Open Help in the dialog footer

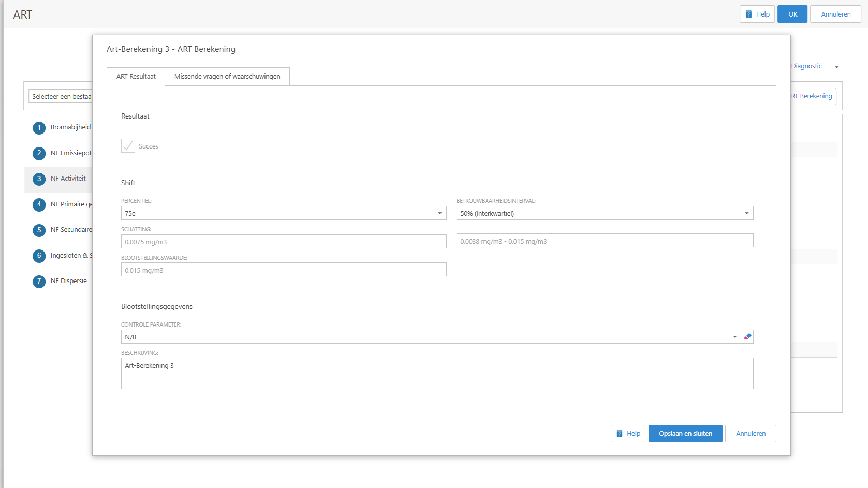(628, 434)
